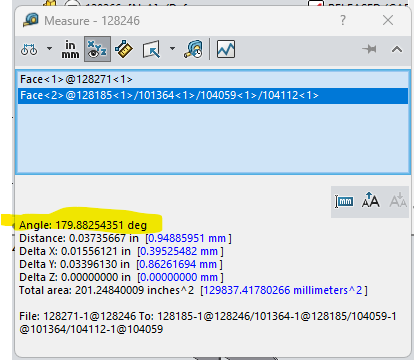Click the Total area 201.24840009 line
This screenshot has width=414, height=360.
point(193,290)
